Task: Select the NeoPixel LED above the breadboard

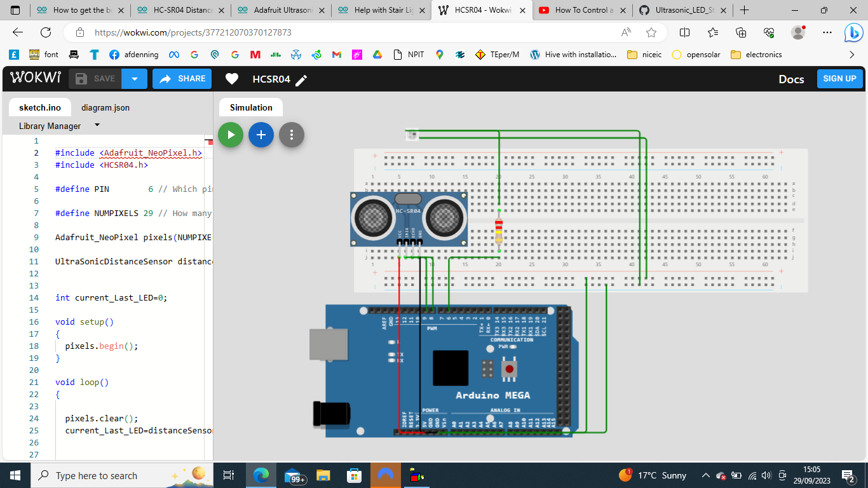Action: pos(412,134)
